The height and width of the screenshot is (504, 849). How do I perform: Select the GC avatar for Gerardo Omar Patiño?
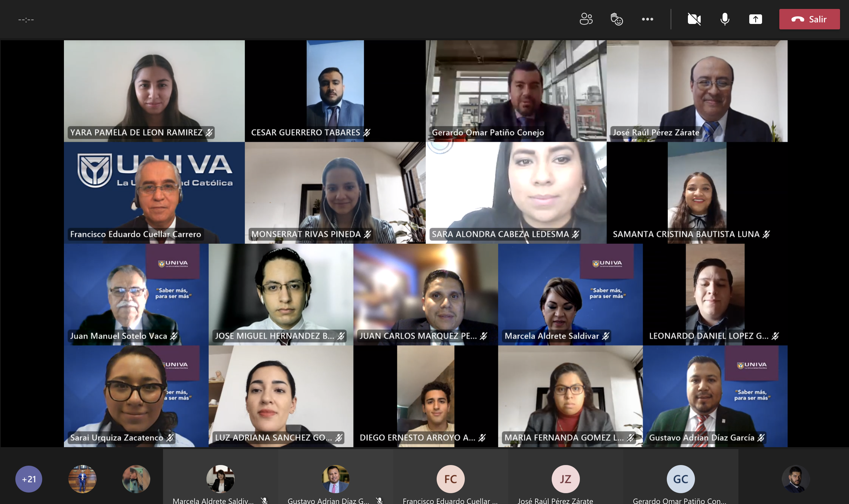click(681, 479)
